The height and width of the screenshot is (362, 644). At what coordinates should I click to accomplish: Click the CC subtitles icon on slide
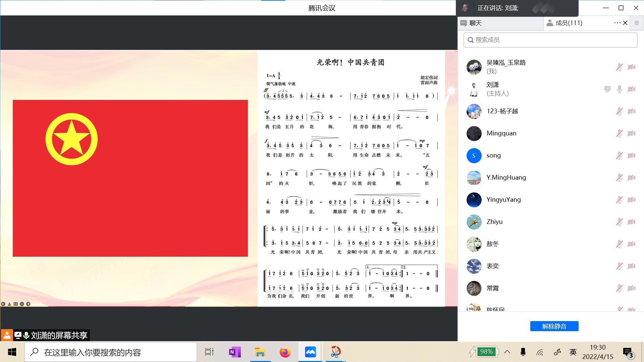pos(15,304)
